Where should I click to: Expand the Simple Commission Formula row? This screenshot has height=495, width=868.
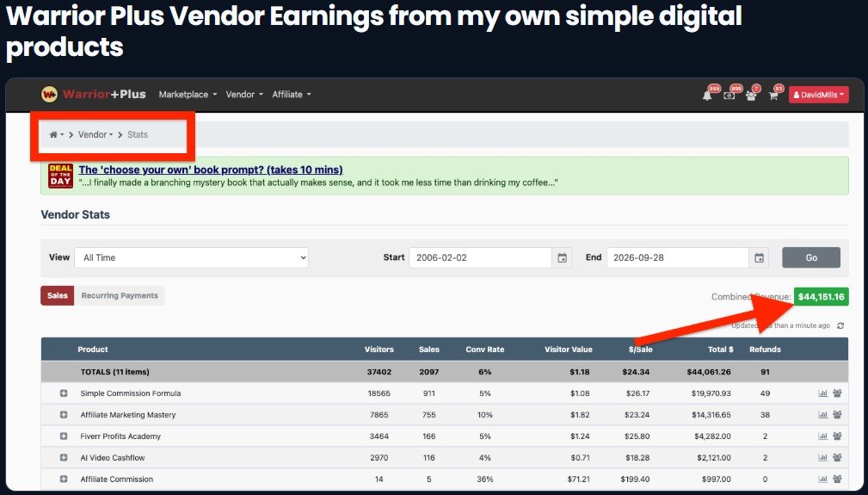(x=64, y=393)
